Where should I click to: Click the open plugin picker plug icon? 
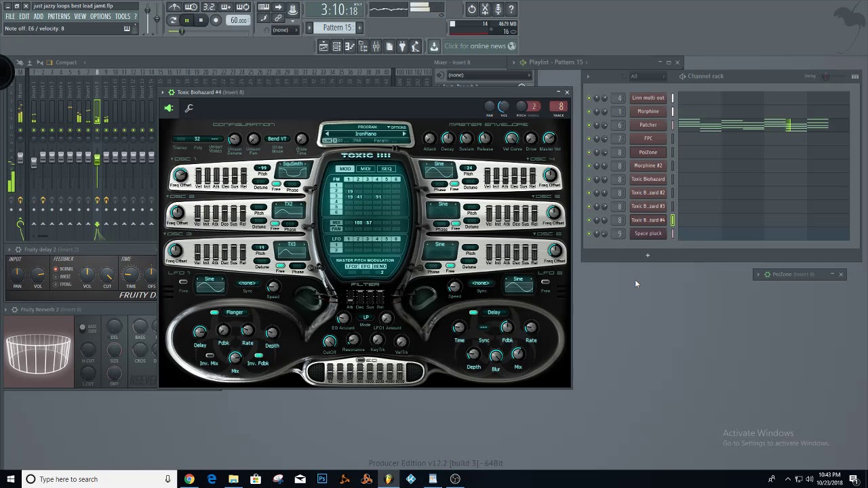[x=402, y=46]
